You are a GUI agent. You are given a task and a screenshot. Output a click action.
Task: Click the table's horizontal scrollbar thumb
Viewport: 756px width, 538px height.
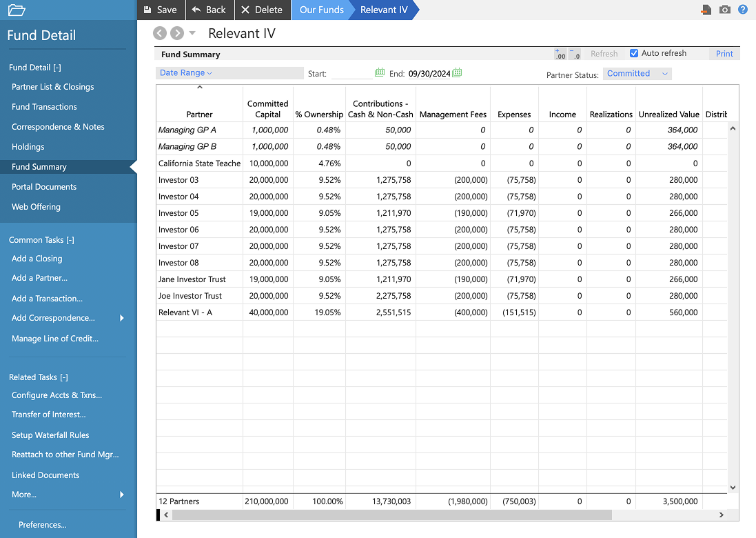[x=392, y=515]
